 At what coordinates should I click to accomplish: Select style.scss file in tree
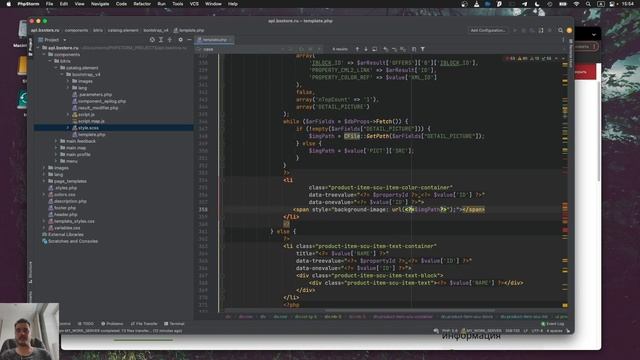point(85,128)
